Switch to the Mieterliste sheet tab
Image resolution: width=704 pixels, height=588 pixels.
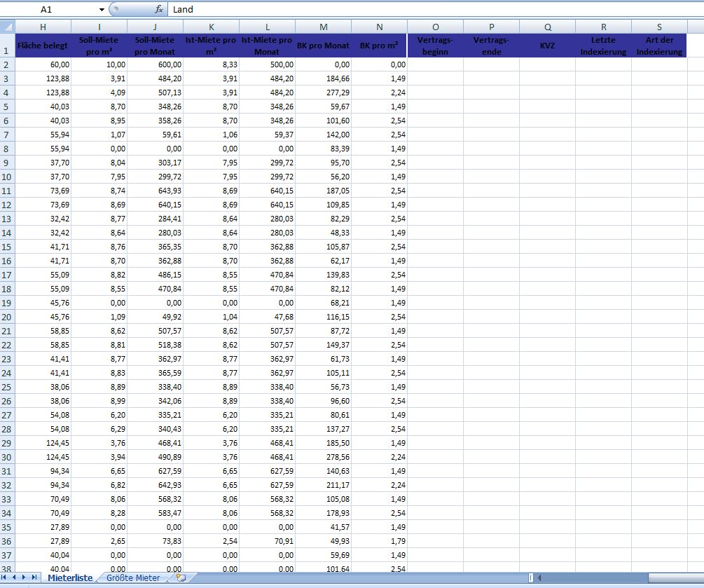(70, 578)
